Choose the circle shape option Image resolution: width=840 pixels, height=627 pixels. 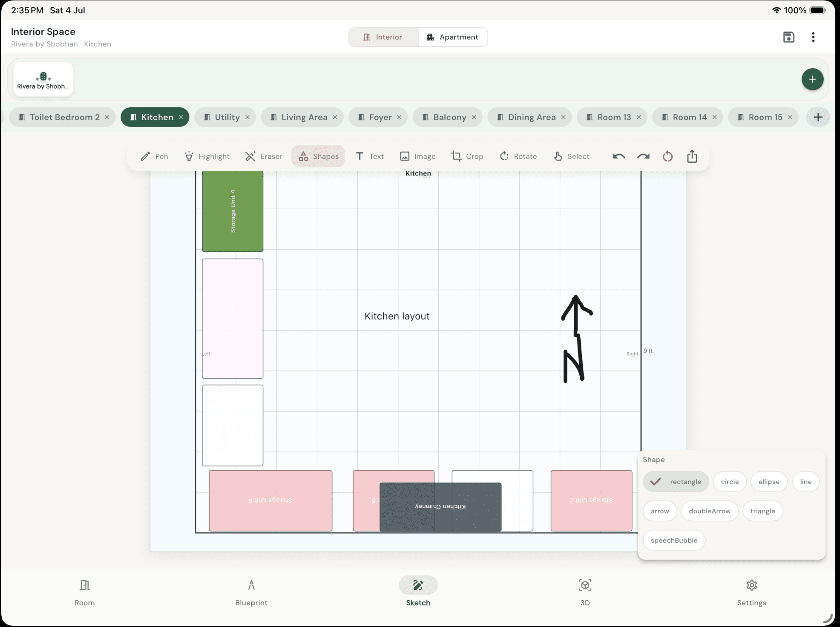[x=730, y=482]
